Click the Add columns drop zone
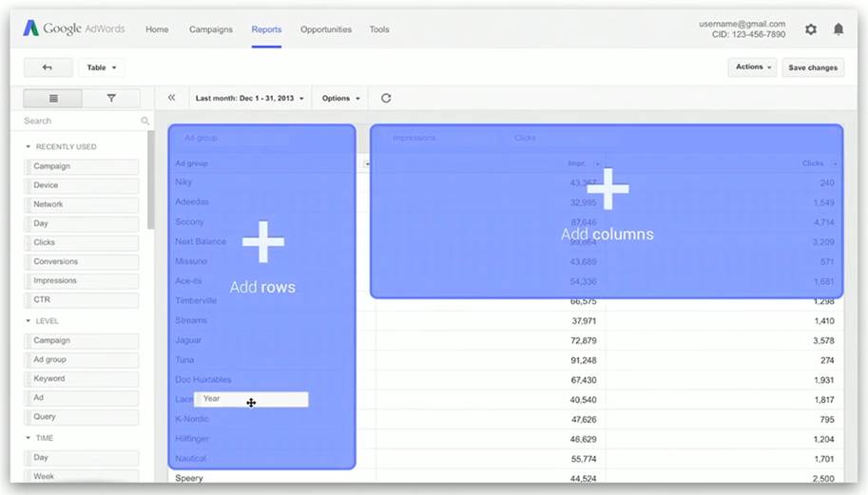 point(607,211)
